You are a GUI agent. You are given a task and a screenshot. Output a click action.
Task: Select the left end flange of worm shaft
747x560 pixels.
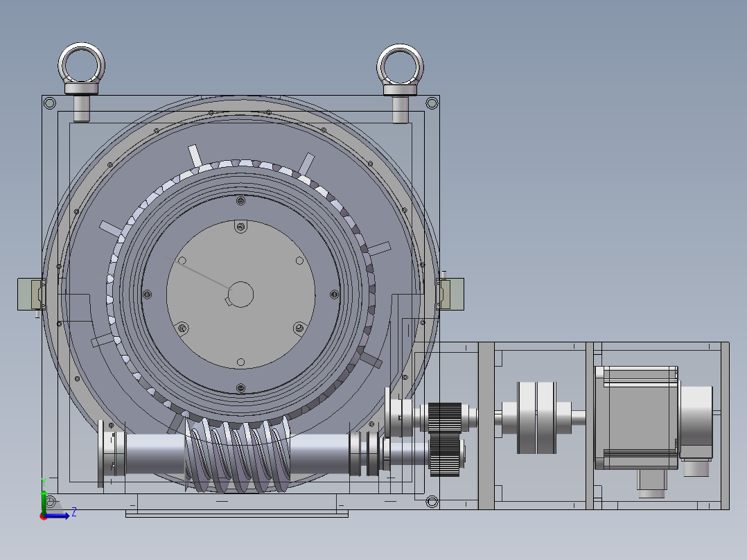[101, 454]
